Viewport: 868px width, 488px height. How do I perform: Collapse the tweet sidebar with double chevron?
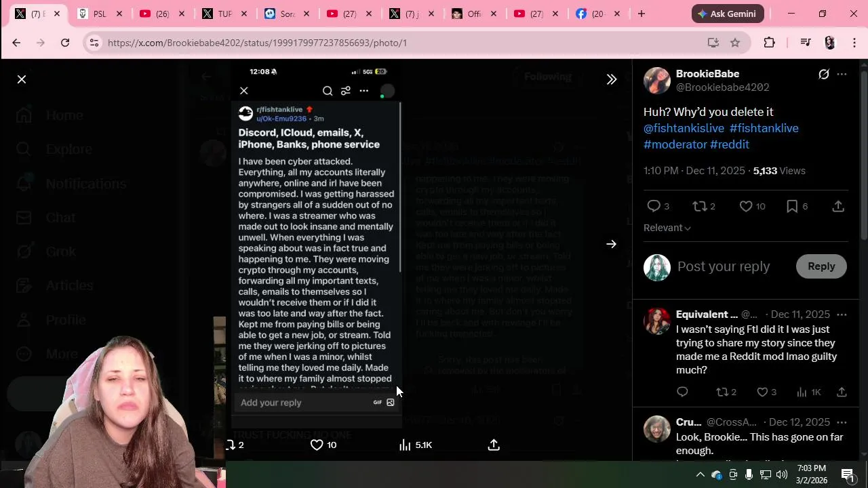(x=611, y=79)
